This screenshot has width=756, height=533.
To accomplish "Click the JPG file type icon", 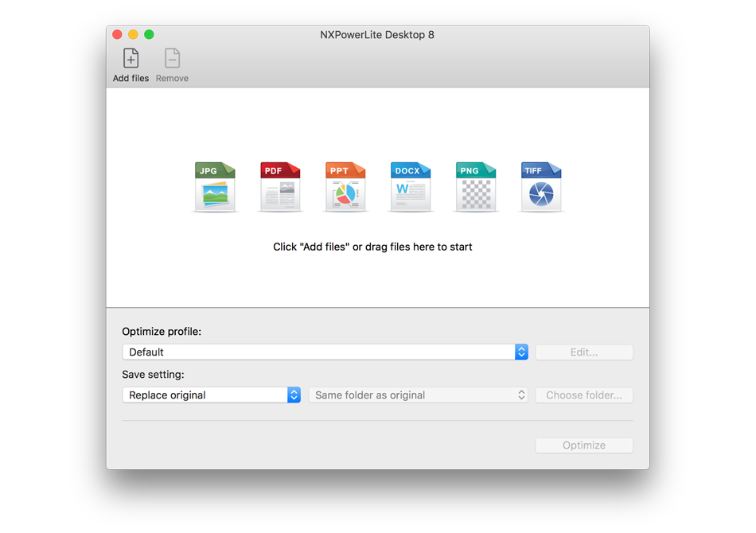I will tap(215, 187).
